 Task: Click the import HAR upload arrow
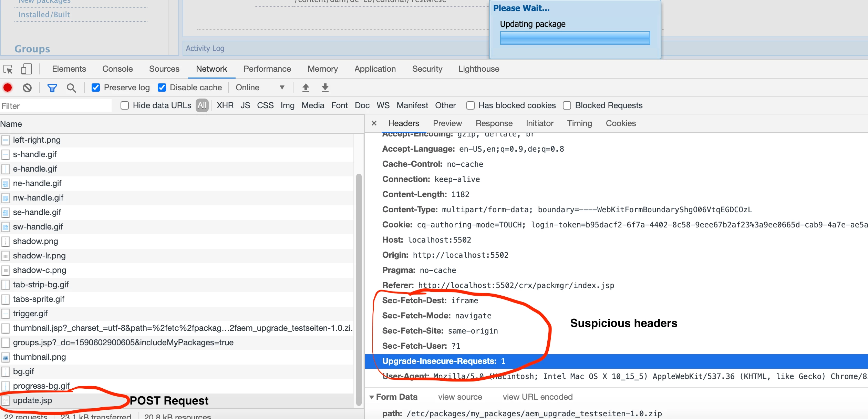pyautogui.click(x=306, y=88)
